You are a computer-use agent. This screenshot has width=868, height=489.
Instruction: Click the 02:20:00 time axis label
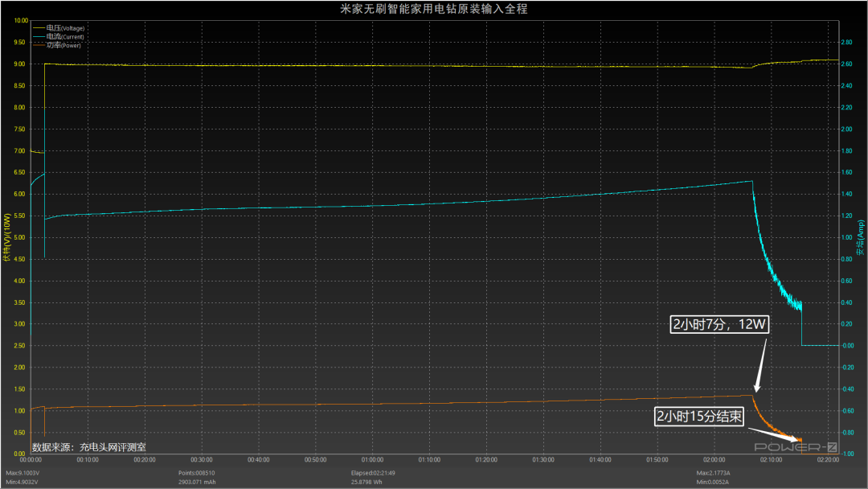[828, 460]
